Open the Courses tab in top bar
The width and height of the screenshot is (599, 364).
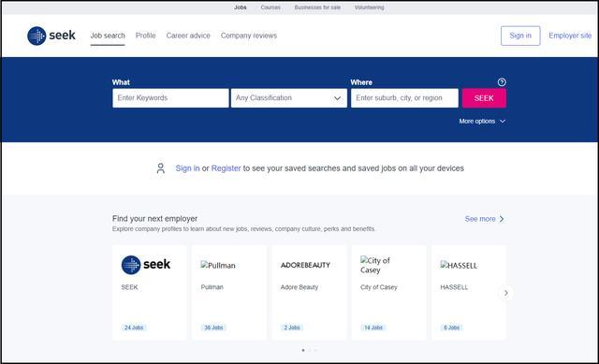pos(270,7)
